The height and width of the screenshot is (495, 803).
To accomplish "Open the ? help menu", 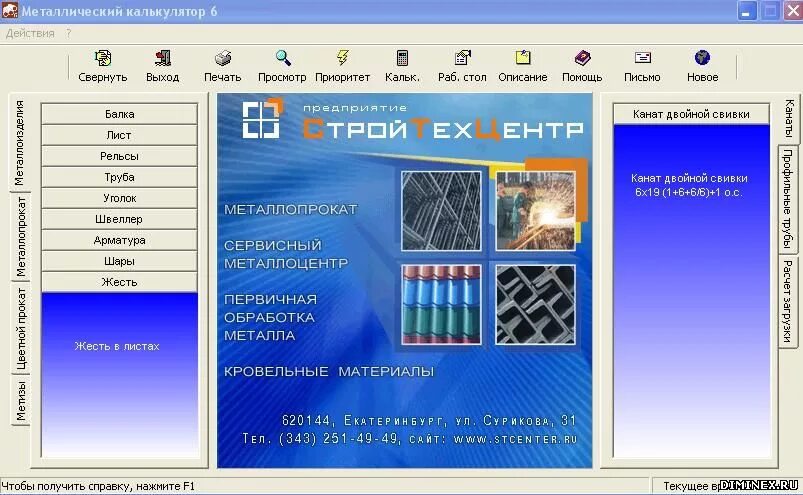I will (69, 33).
